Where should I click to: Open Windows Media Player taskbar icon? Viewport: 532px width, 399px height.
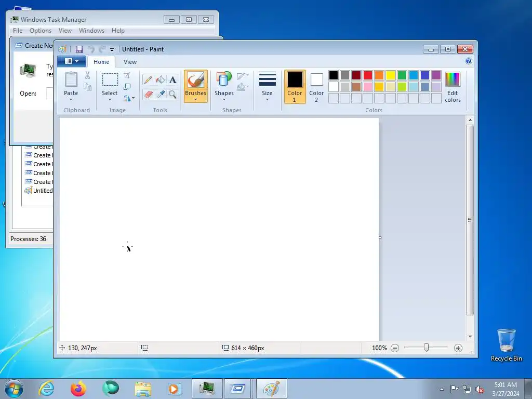175,389
